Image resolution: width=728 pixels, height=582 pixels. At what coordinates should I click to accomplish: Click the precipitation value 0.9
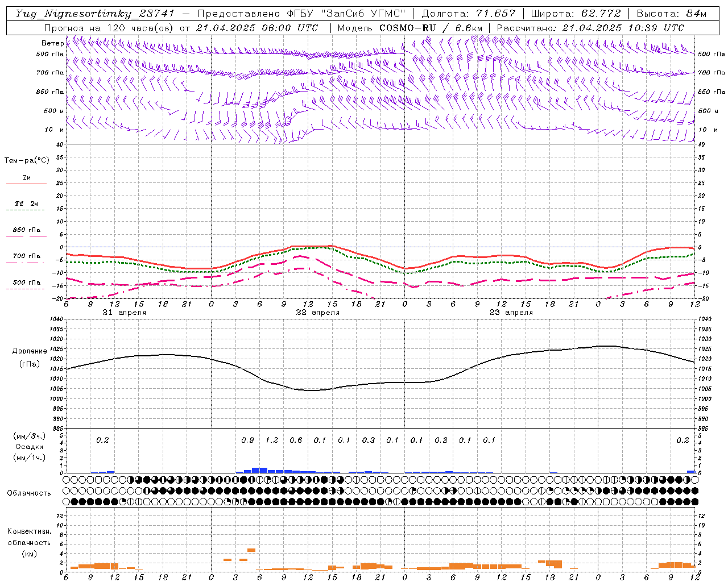click(x=247, y=440)
